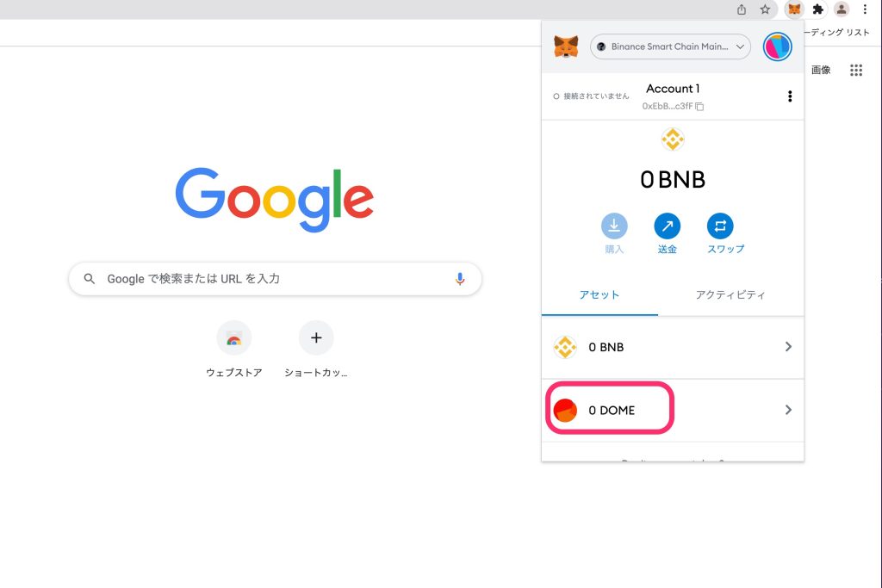The width and height of the screenshot is (882, 588).
Task: Click the MetaMask fox extension icon in toolbar
Action: 793,9
